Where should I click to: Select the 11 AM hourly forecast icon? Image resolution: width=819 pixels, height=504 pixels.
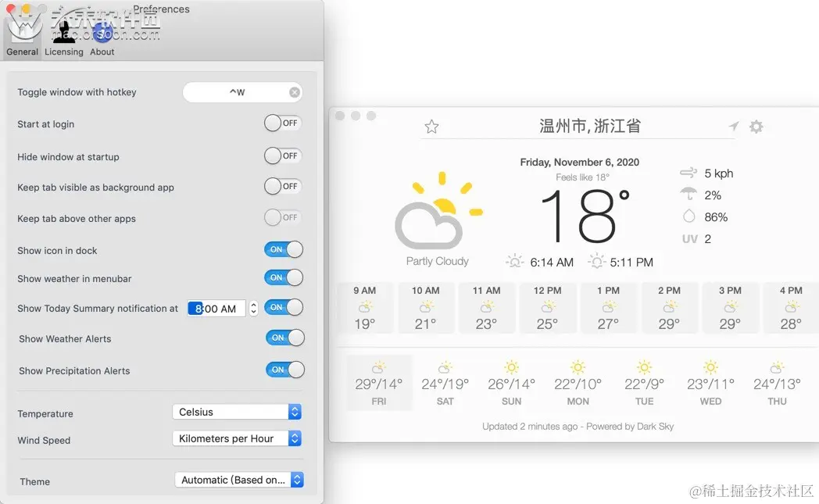click(x=486, y=306)
